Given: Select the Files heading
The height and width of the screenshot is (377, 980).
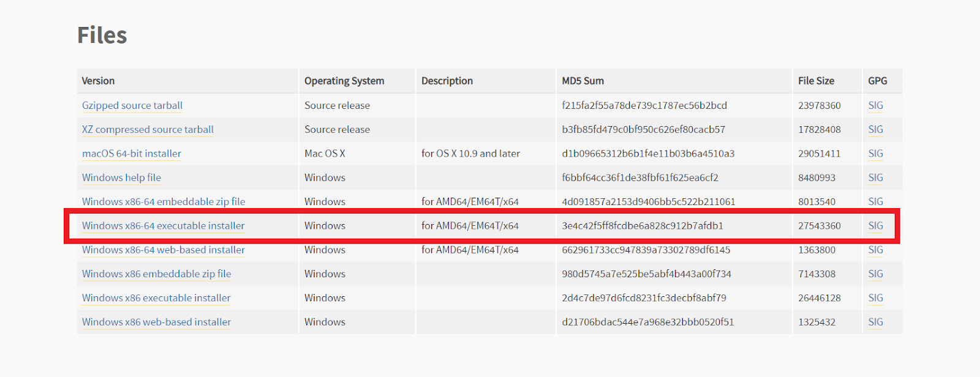Looking at the screenshot, I should [x=102, y=35].
